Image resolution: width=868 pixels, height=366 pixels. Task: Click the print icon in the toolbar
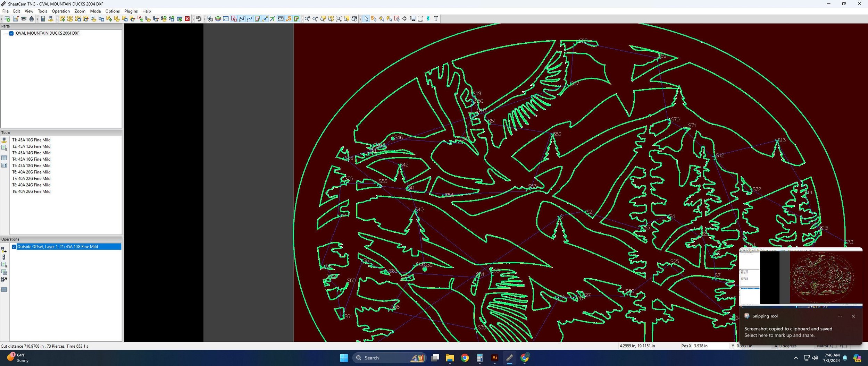pos(24,19)
